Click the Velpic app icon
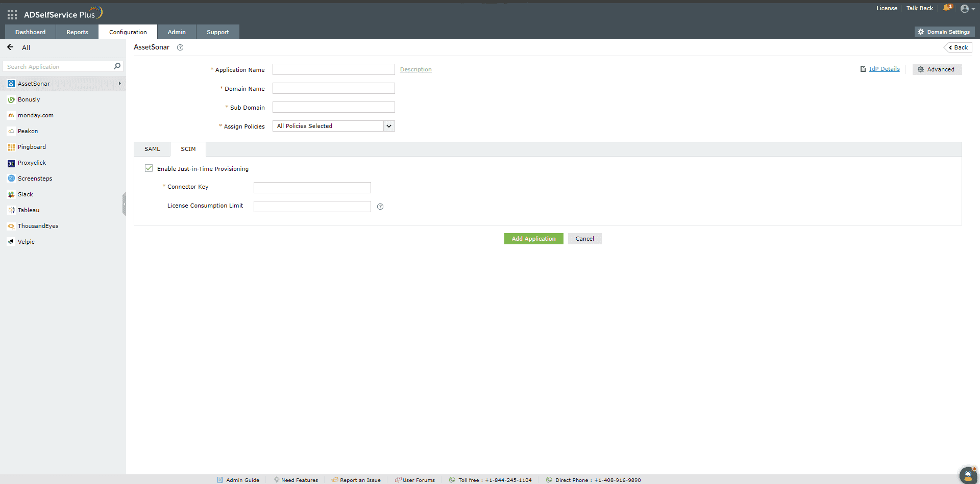This screenshot has height=484, width=980. pyautogui.click(x=11, y=242)
